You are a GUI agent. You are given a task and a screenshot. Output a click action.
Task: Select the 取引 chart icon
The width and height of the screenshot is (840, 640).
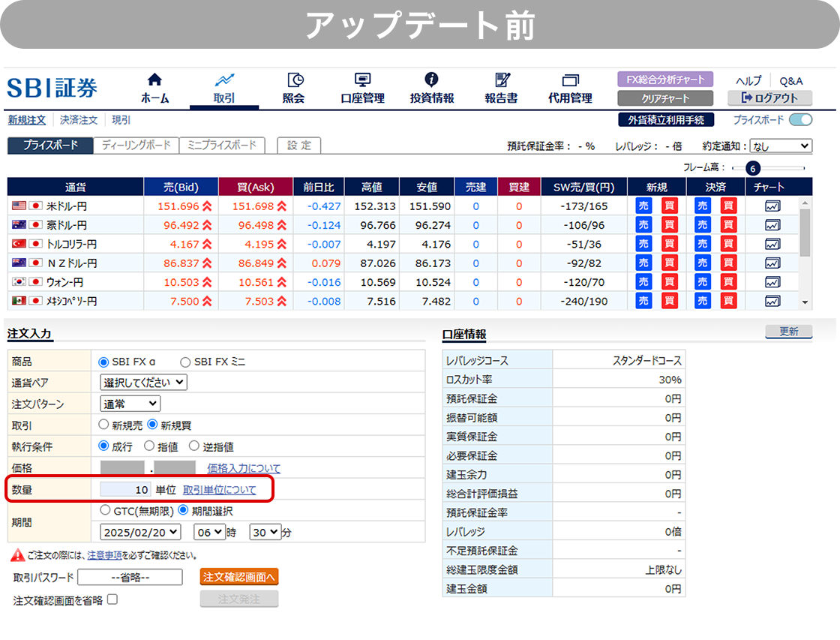(x=224, y=80)
